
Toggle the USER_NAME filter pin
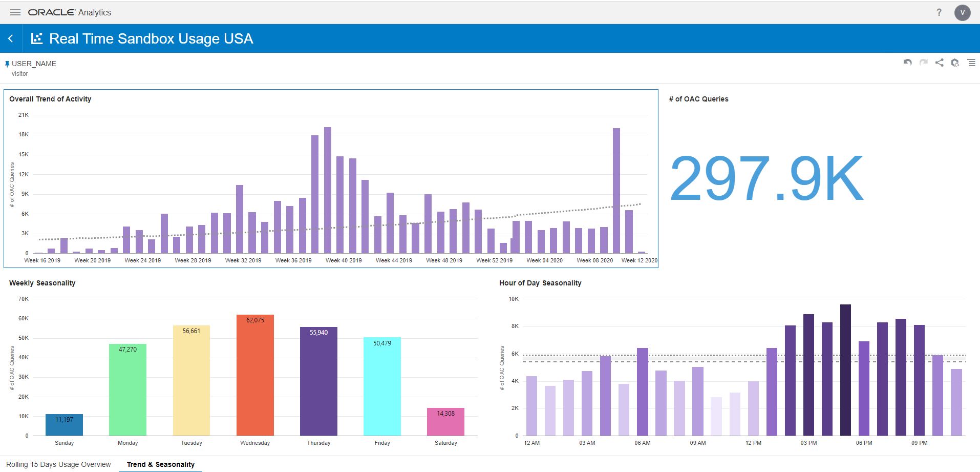click(x=7, y=64)
